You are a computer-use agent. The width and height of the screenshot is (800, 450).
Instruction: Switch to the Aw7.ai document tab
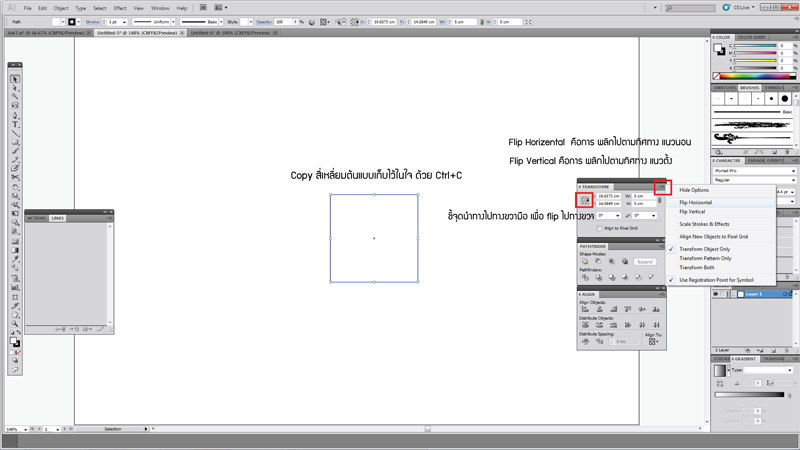point(45,33)
